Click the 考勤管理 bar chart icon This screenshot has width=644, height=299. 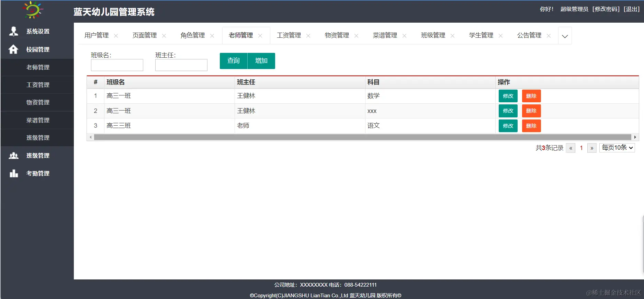coord(13,173)
